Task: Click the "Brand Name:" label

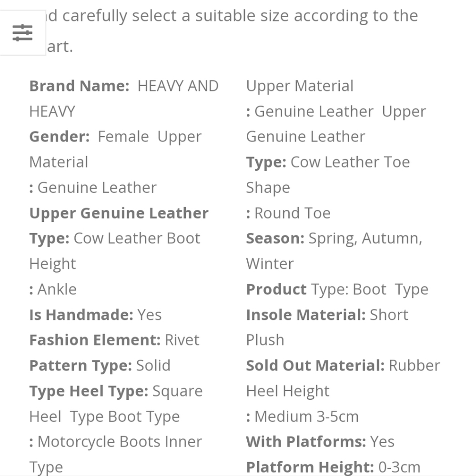Action: point(79,86)
